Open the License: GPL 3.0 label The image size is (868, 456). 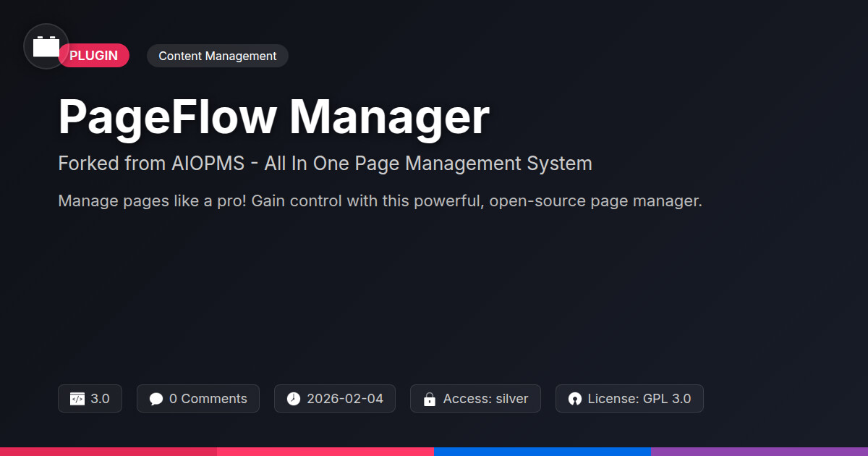[639, 399]
